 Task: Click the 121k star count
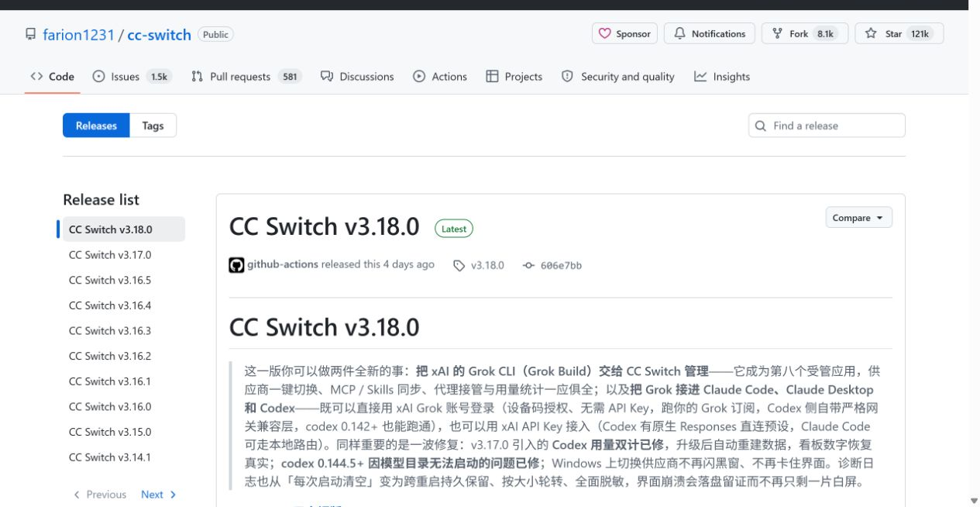[x=920, y=34]
